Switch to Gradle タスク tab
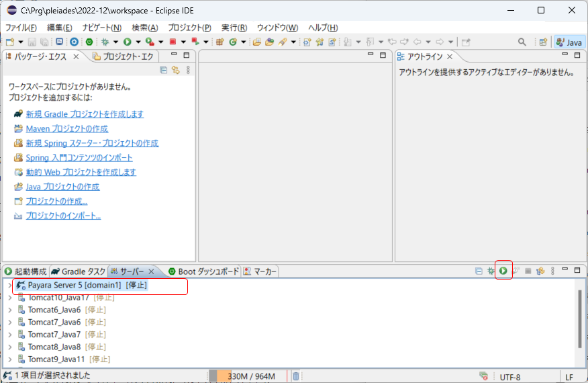This screenshot has height=383, width=588. pyautogui.click(x=79, y=271)
